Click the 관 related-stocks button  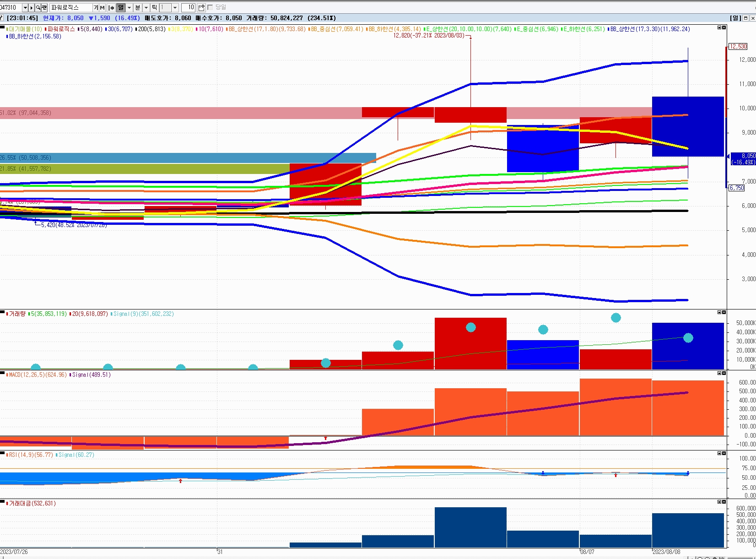pos(44,7)
